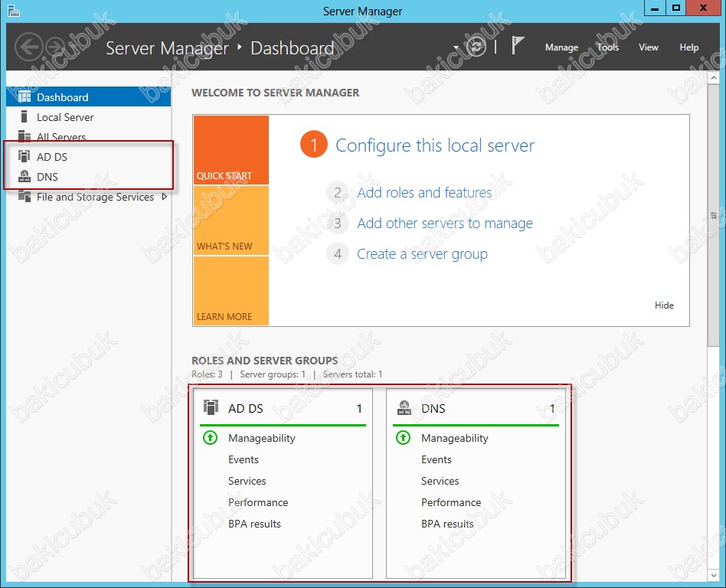Select AD DS in the navigation pane

tap(88, 156)
